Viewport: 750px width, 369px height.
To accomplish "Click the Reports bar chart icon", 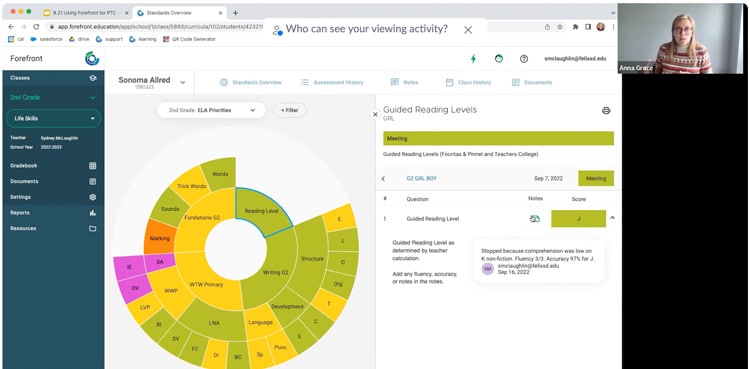I will point(93,213).
